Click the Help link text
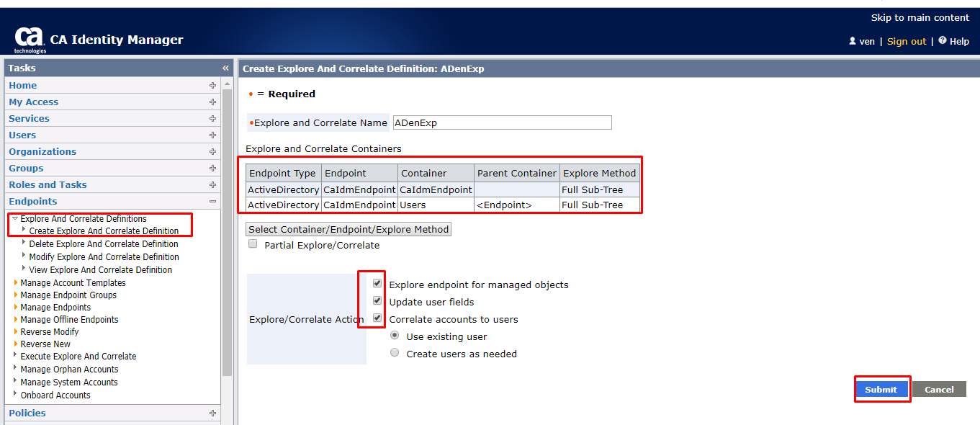The width and height of the screenshot is (980, 425). [x=959, y=41]
